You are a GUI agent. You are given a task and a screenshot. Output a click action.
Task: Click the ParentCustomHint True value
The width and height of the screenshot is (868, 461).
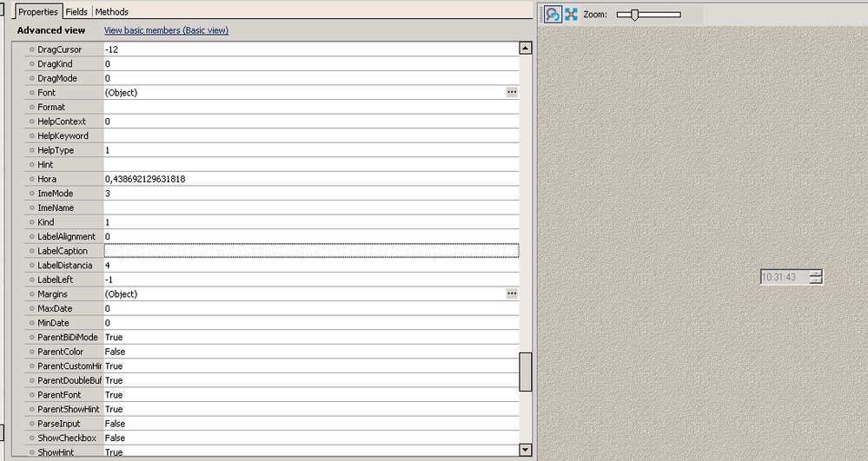point(114,366)
